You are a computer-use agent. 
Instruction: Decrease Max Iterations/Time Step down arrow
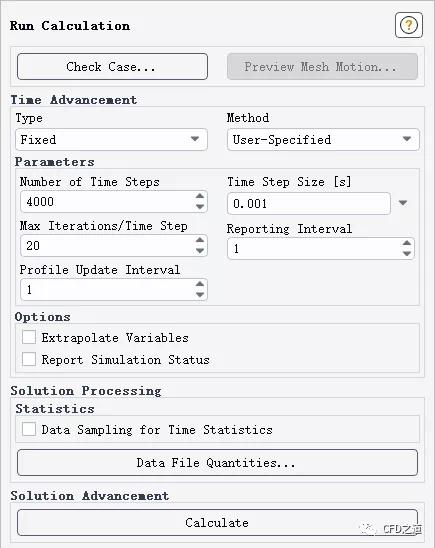(200, 251)
